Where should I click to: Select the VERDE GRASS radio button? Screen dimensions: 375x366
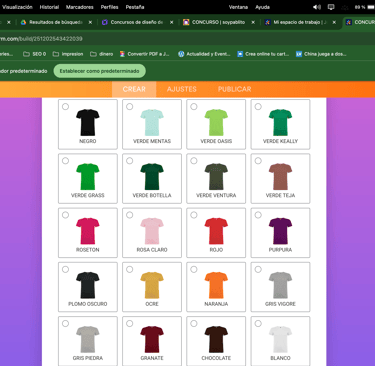[x=65, y=161]
